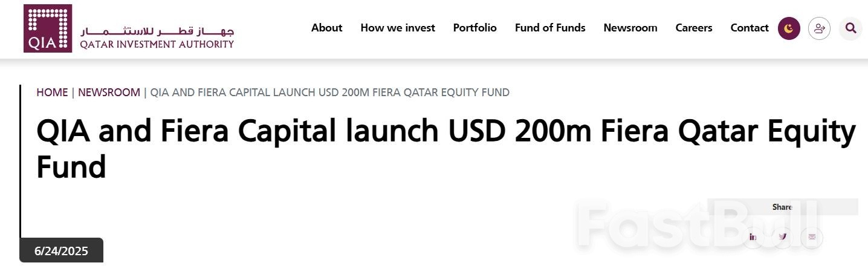Toggle the crescent moon theme button
The width and height of the screenshot is (868, 280).
[x=789, y=28]
